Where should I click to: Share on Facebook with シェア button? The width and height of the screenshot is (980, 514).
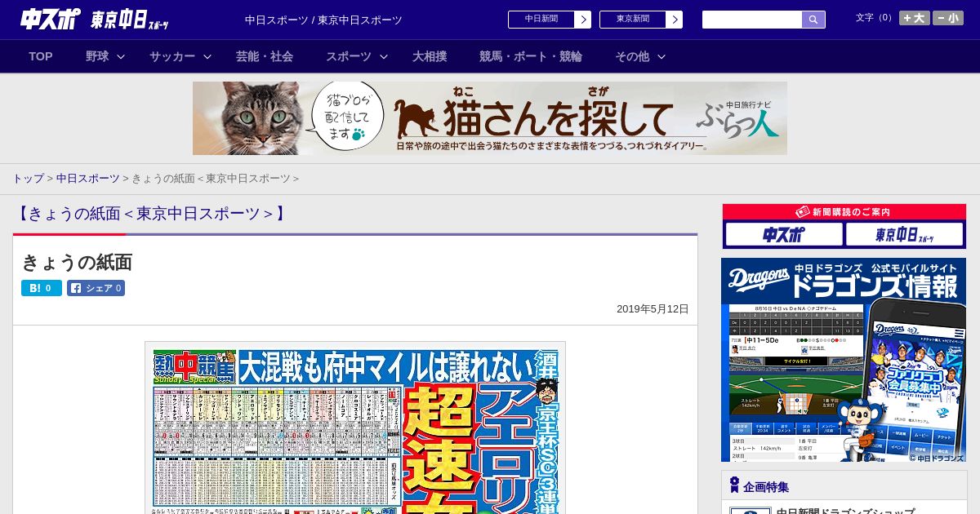tap(96, 288)
